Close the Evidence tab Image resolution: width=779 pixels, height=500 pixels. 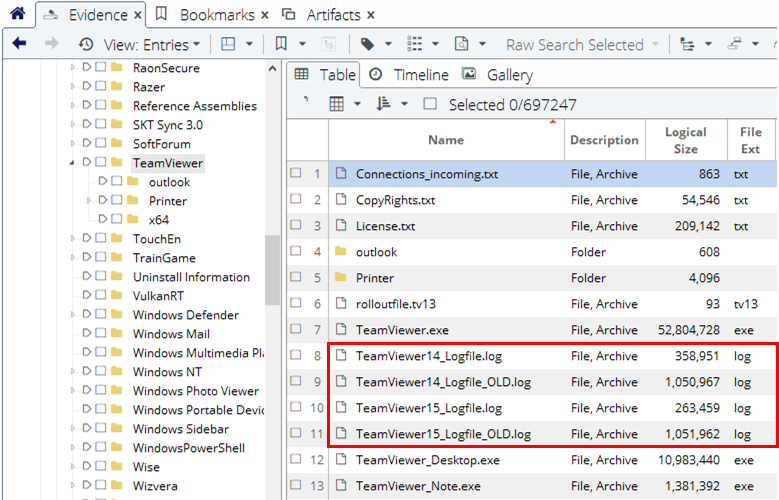click(x=138, y=15)
